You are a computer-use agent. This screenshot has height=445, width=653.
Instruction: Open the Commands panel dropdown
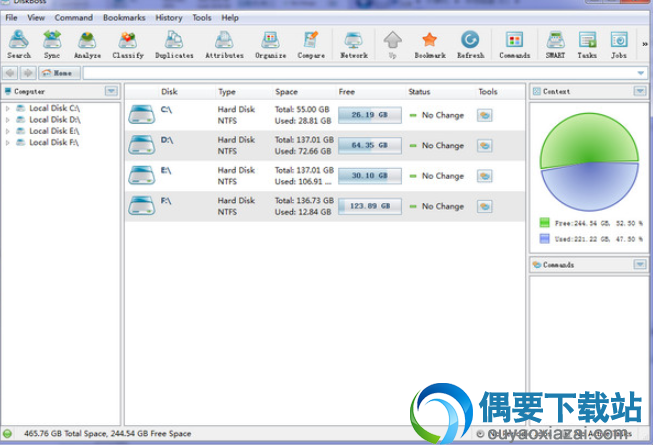640,265
